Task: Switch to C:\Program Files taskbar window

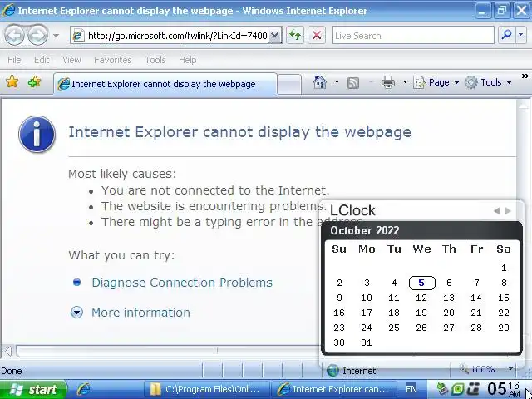Action: click(206, 389)
